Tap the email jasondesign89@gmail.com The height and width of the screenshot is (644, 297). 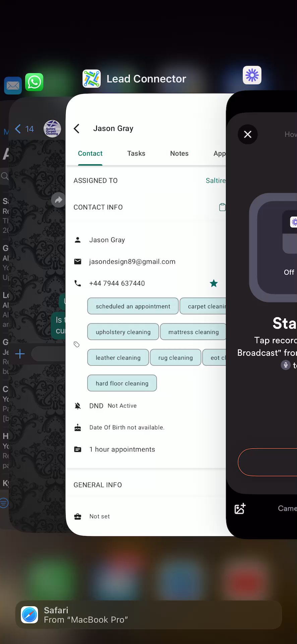132,262
